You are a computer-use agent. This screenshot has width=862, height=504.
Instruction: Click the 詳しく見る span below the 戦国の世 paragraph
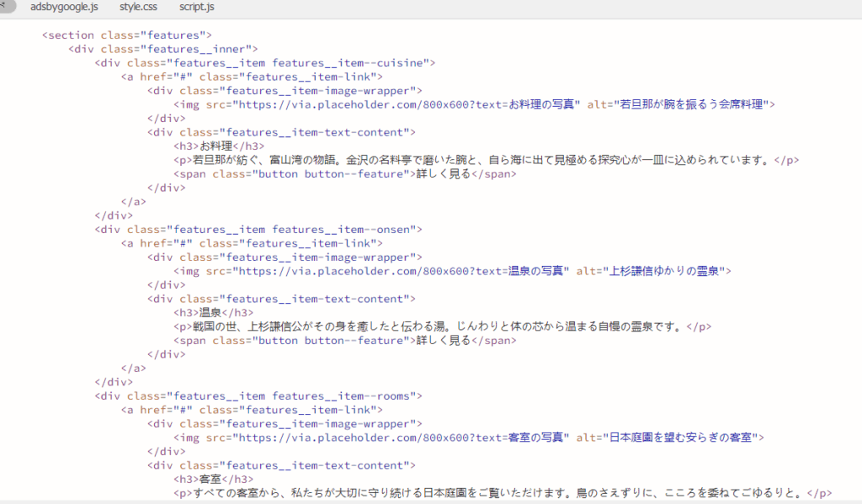(344, 340)
